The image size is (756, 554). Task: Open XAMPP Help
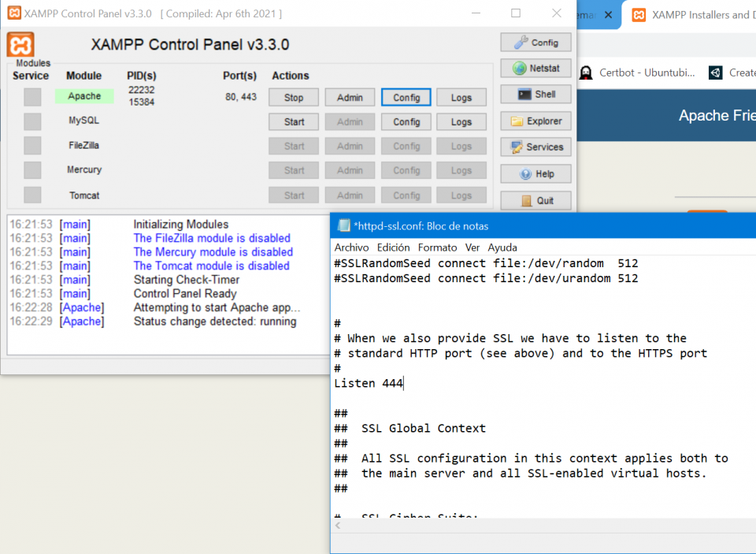(x=535, y=173)
